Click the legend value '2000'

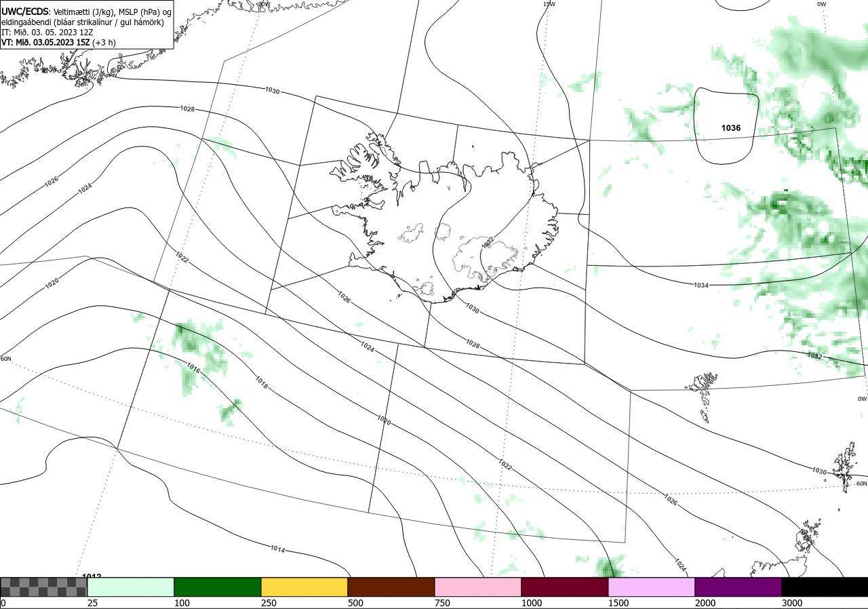click(x=705, y=603)
